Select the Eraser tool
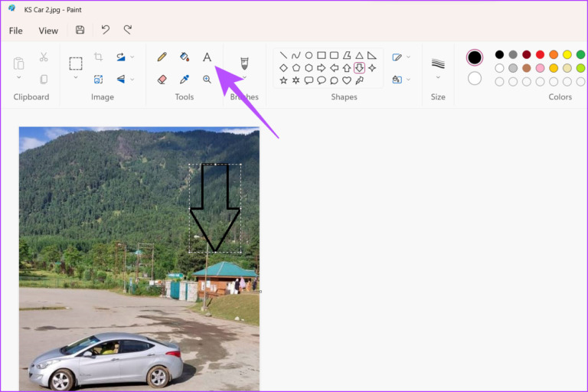 click(162, 79)
